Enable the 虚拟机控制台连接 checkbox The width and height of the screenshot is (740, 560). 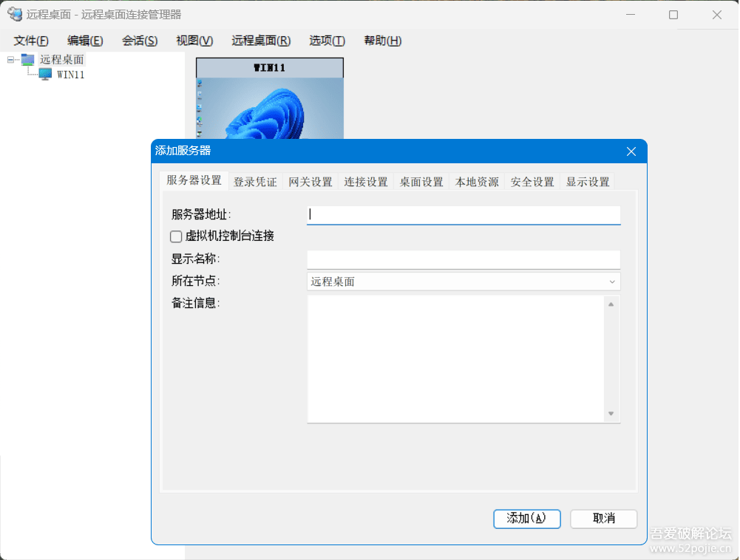coord(176,236)
